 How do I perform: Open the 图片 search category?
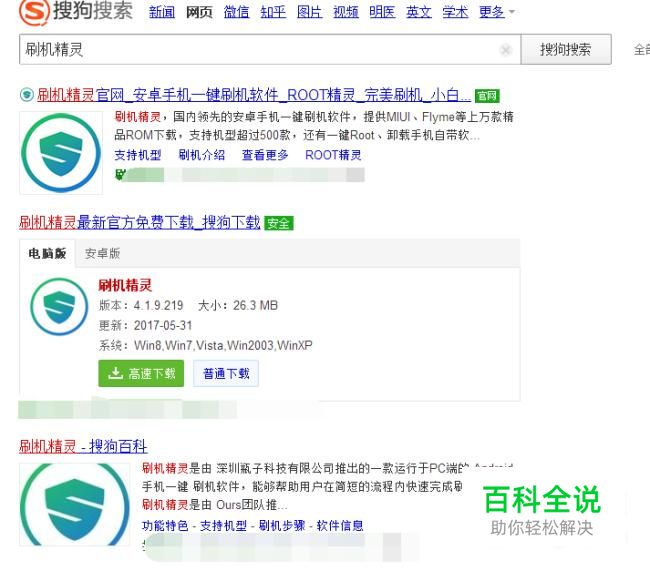point(310,12)
